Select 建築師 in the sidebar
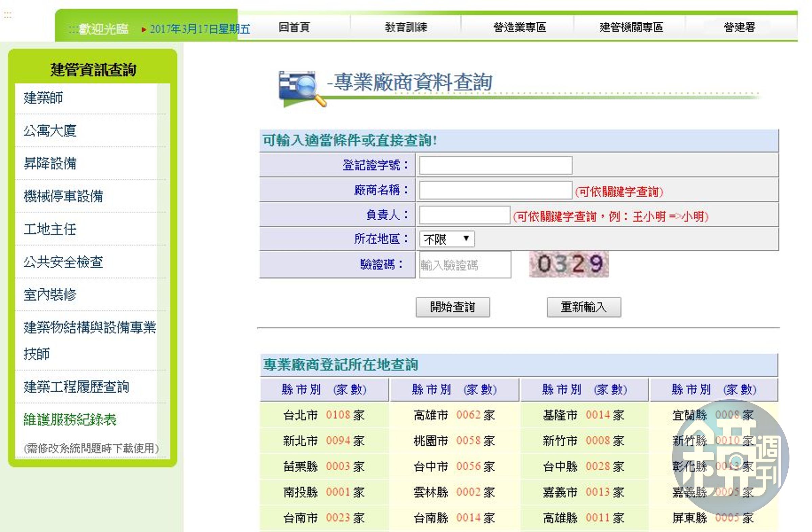This screenshot has width=812, height=532. pos(43,98)
